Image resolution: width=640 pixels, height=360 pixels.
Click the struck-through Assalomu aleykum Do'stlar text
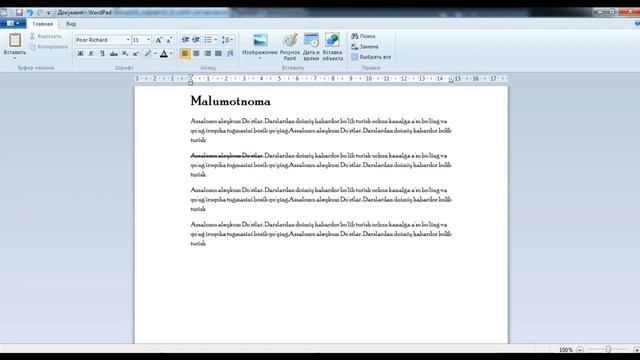227,156
